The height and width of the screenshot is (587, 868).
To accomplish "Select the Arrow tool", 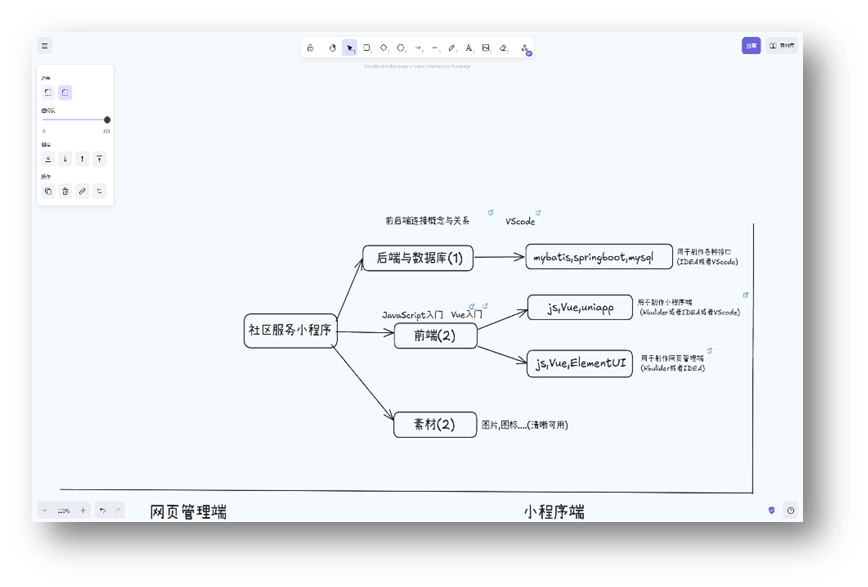I will (x=418, y=47).
